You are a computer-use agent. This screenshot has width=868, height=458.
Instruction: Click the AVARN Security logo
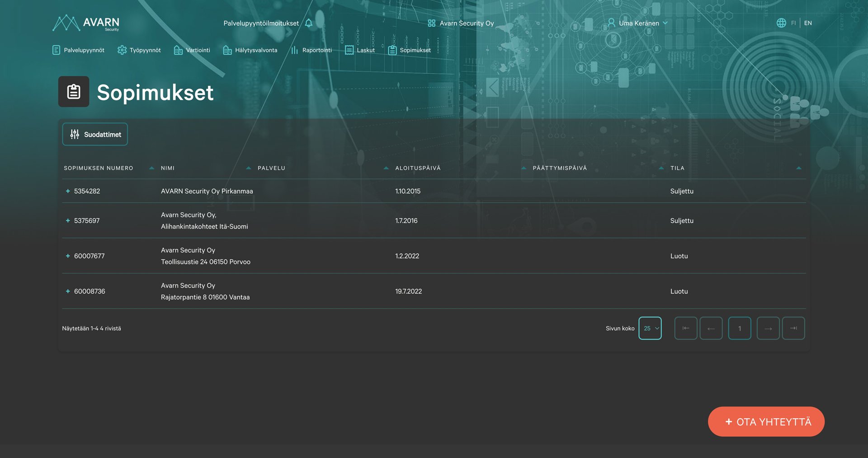coord(86,23)
